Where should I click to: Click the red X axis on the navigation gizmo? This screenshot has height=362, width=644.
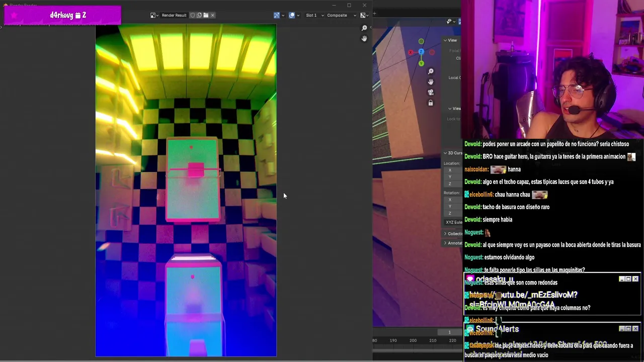click(x=411, y=52)
